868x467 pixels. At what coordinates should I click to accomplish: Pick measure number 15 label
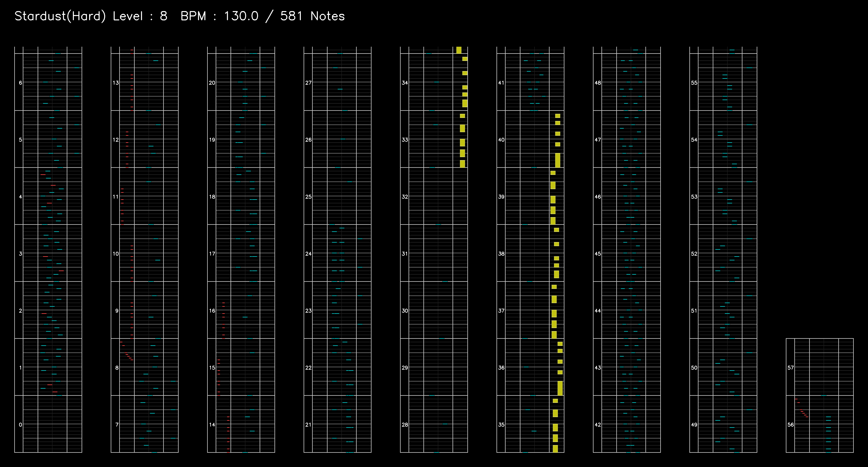click(x=212, y=368)
